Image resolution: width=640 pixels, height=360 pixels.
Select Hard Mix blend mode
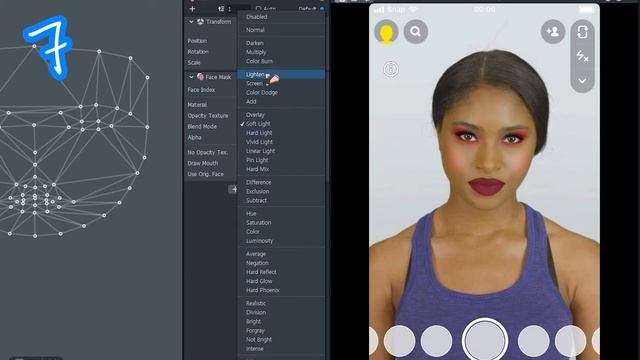click(258, 169)
